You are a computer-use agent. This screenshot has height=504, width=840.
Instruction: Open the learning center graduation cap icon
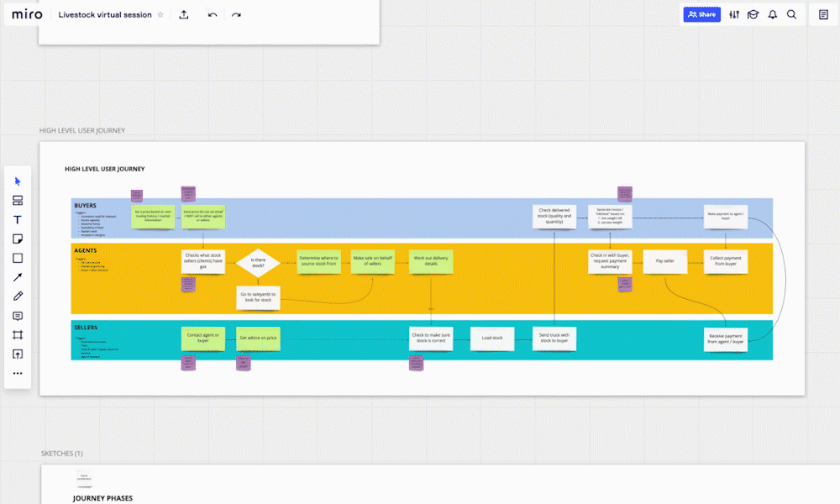tap(753, 14)
